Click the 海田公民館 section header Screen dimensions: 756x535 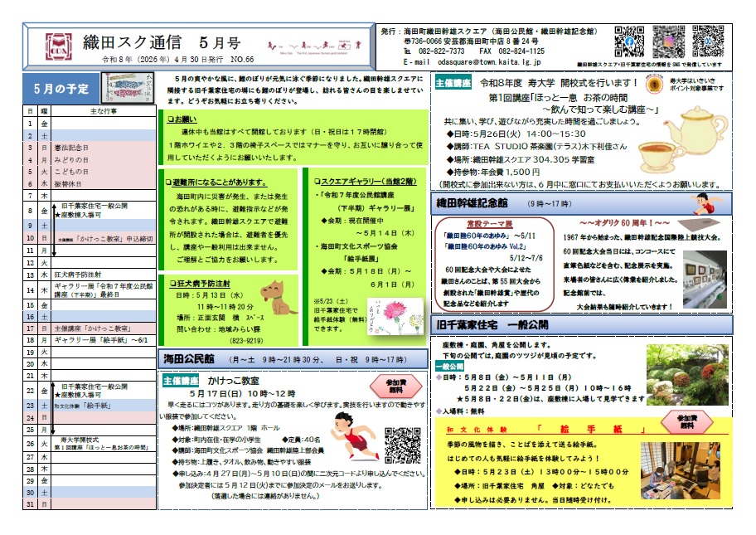click(x=293, y=359)
